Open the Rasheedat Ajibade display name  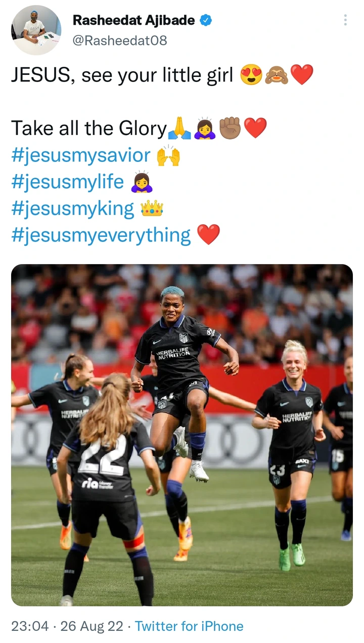point(134,20)
